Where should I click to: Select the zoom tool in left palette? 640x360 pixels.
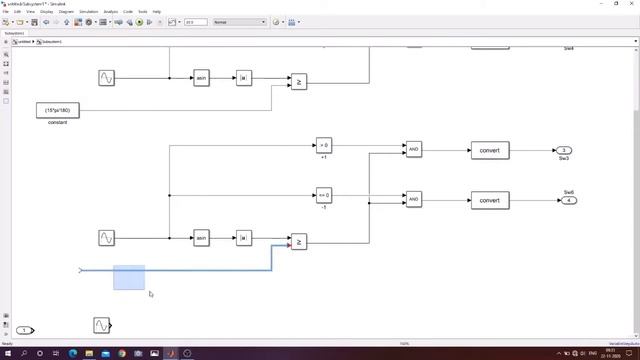coord(6,54)
